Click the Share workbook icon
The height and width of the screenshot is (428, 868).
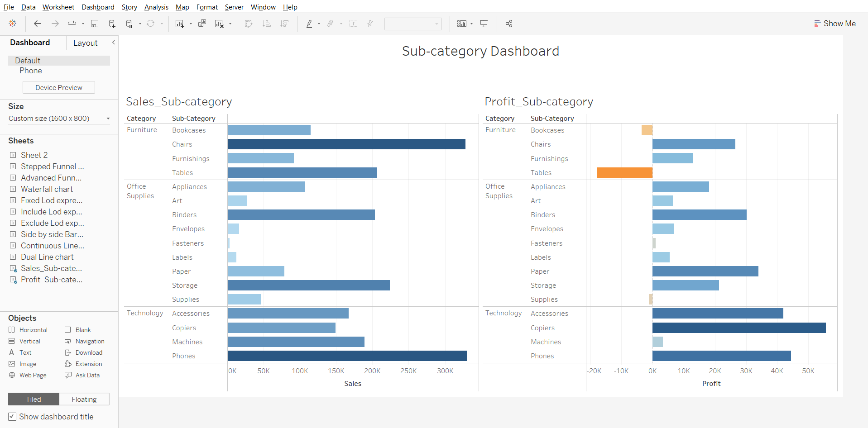click(x=509, y=24)
